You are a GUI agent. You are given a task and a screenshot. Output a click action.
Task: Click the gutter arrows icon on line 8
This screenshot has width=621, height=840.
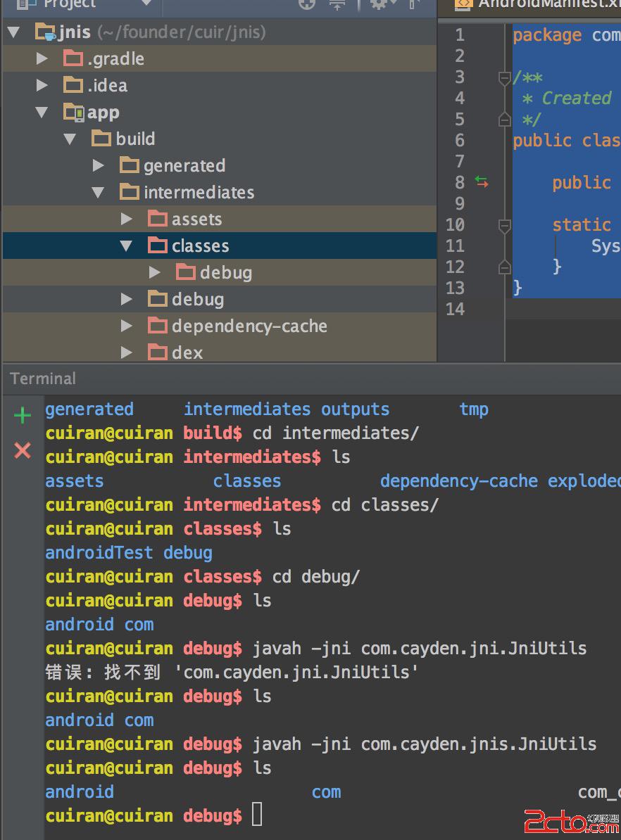pos(482,182)
